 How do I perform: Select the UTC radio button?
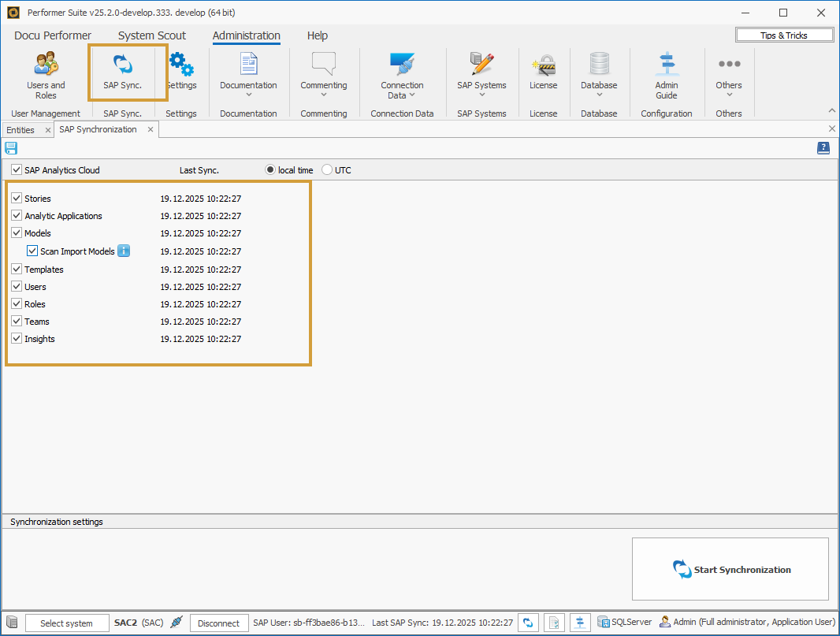click(327, 170)
